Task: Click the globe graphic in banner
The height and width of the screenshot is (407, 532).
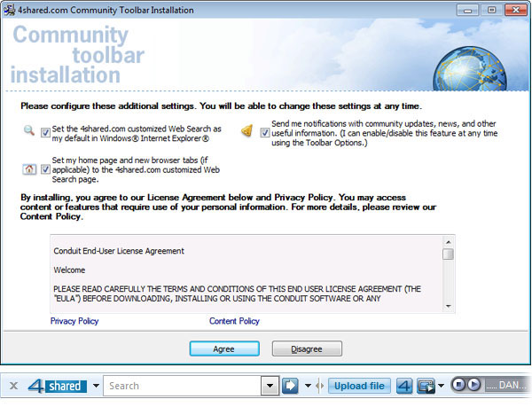Action: 470,69
